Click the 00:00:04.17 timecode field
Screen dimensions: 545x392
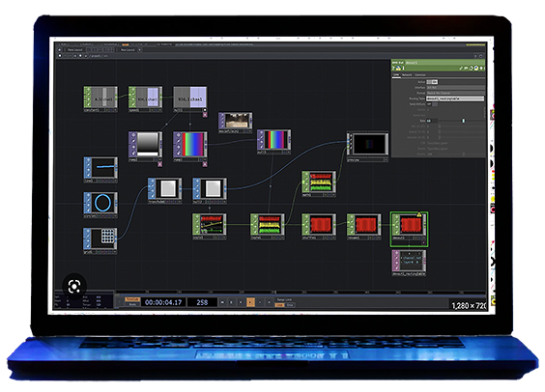[x=163, y=302]
